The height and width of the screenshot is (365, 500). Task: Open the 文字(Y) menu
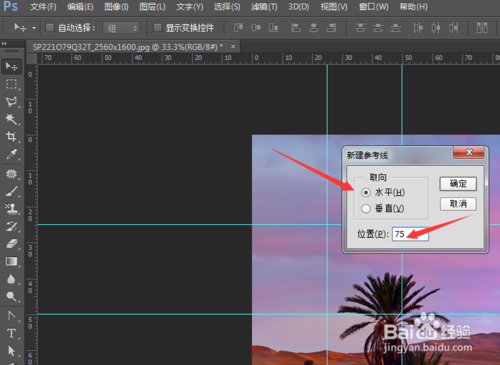coord(190,7)
